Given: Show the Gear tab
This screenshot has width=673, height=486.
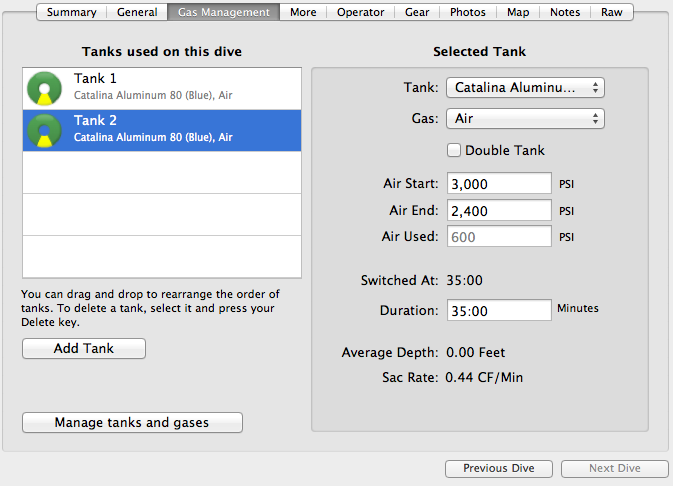Looking at the screenshot, I should [418, 13].
